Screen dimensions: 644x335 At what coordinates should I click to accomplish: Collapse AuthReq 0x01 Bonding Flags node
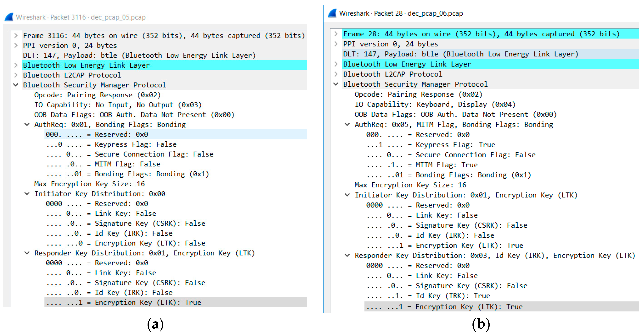tap(27, 124)
